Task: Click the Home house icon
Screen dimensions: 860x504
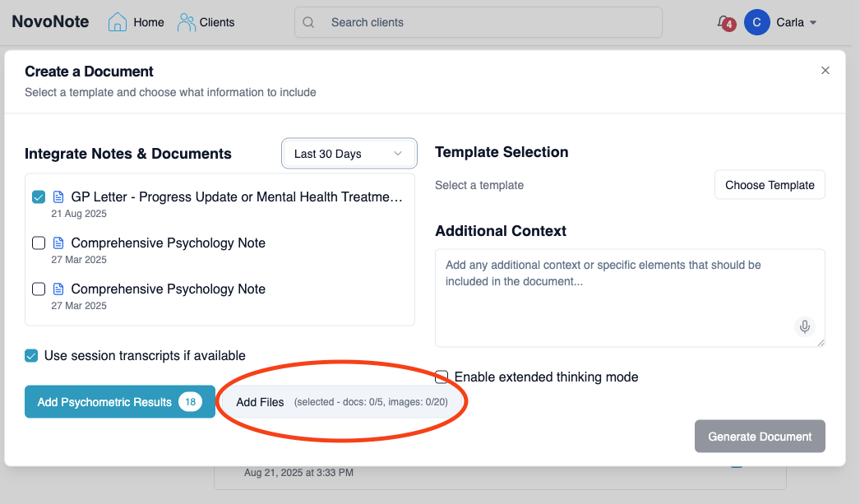Action: (118, 22)
